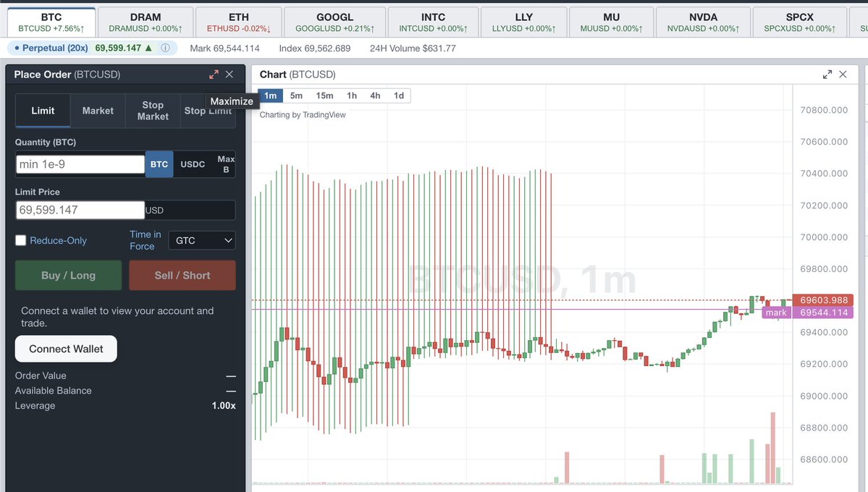Open the Time in Force GTC dropdown

coord(202,240)
